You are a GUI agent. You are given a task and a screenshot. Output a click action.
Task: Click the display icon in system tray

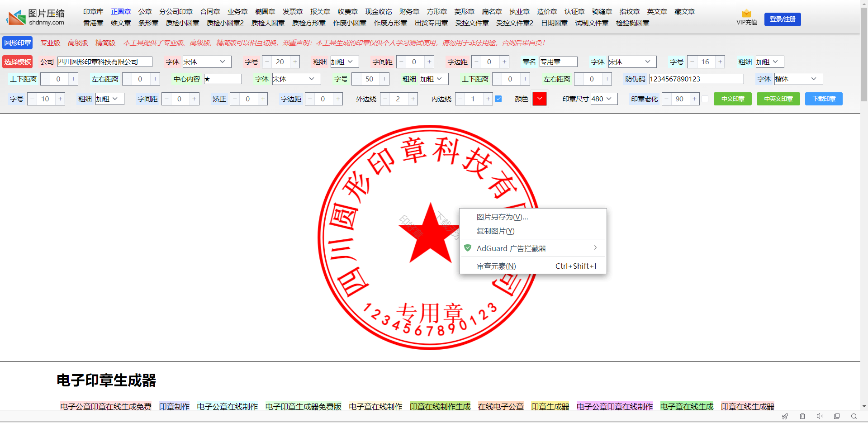pyautogui.click(x=836, y=416)
